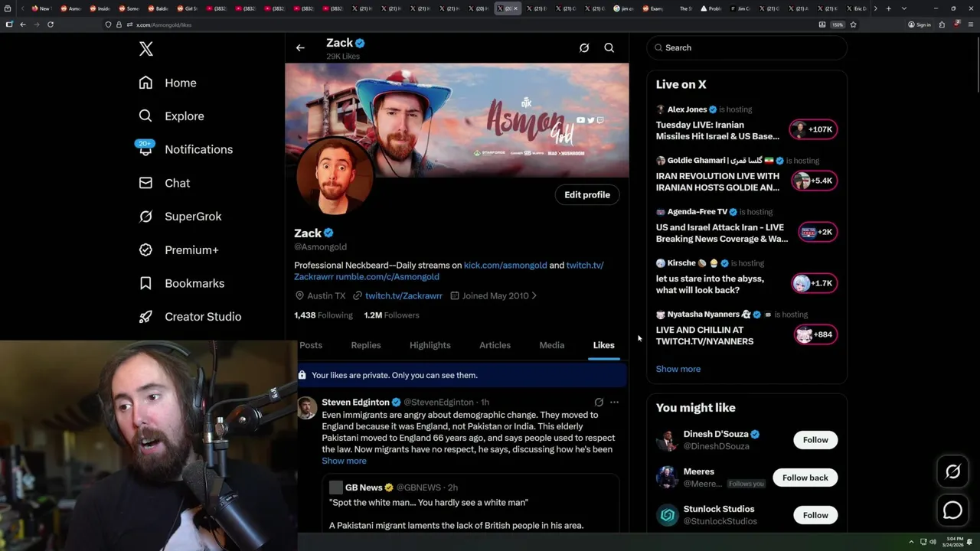Join Kirsche live +1.7K
The height and width of the screenshot is (551, 980).
(x=814, y=283)
